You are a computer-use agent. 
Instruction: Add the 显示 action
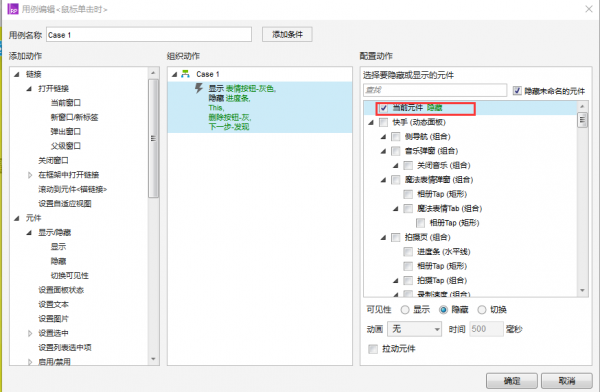click(58, 247)
